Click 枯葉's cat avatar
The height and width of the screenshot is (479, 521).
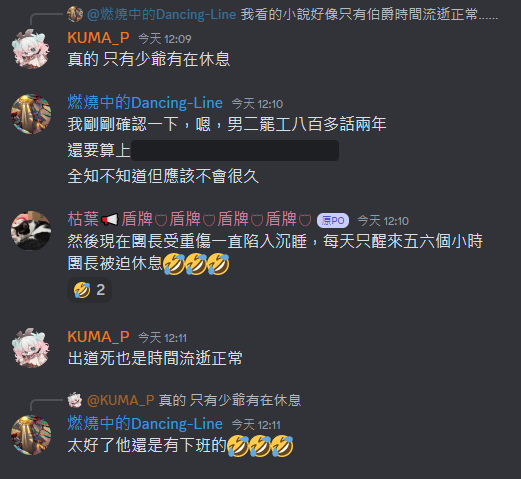pos(31,230)
